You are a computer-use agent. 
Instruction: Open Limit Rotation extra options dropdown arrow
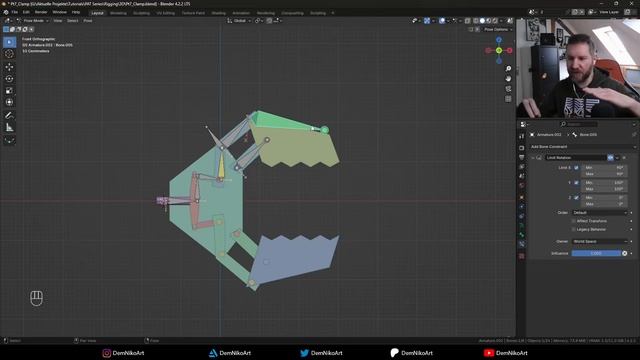(617, 158)
